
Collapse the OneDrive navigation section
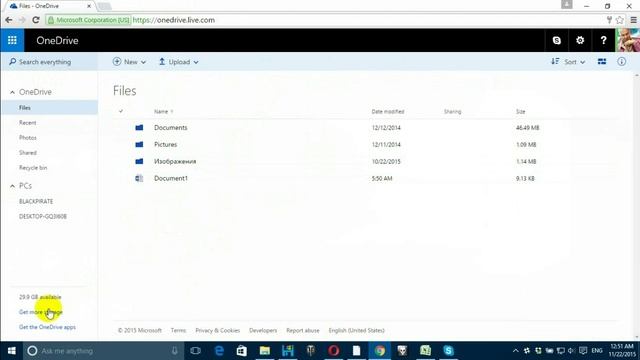click(x=12, y=92)
